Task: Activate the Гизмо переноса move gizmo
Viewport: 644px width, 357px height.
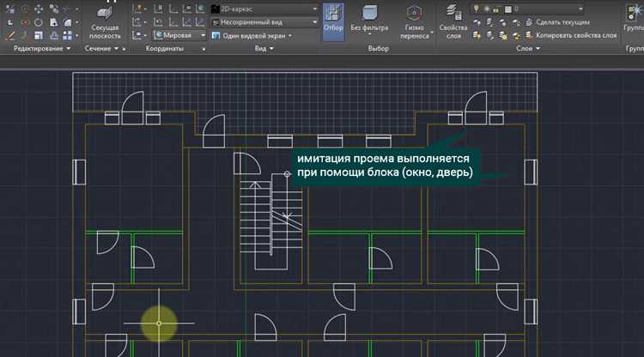Action: pos(415,15)
